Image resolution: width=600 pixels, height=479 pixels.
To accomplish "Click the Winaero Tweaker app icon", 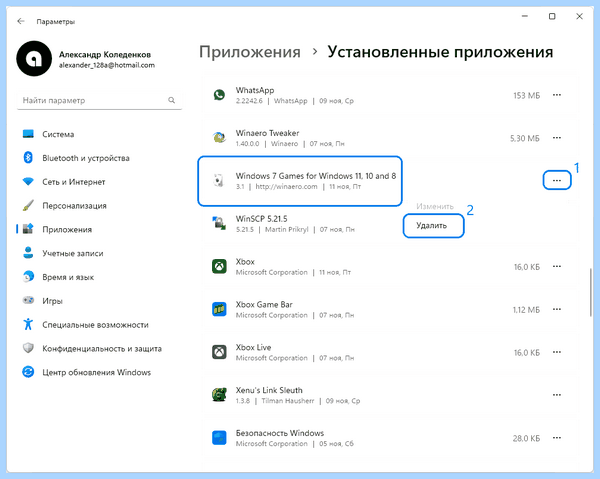I will pos(219,138).
